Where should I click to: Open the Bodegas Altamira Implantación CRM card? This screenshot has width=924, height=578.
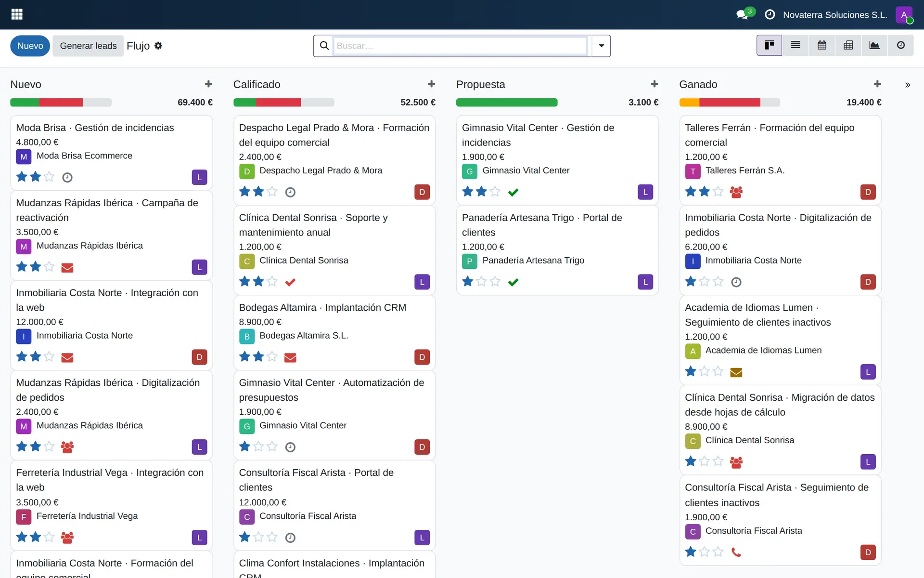(x=334, y=333)
